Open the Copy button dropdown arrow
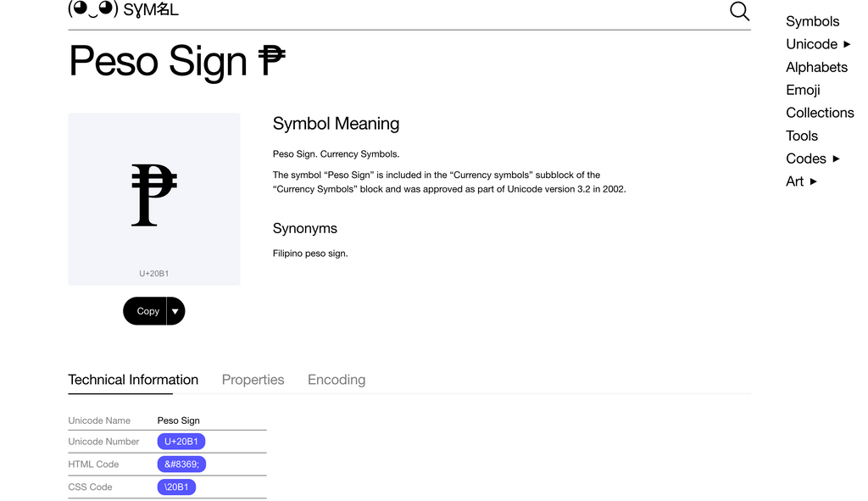 pyautogui.click(x=175, y=310)
